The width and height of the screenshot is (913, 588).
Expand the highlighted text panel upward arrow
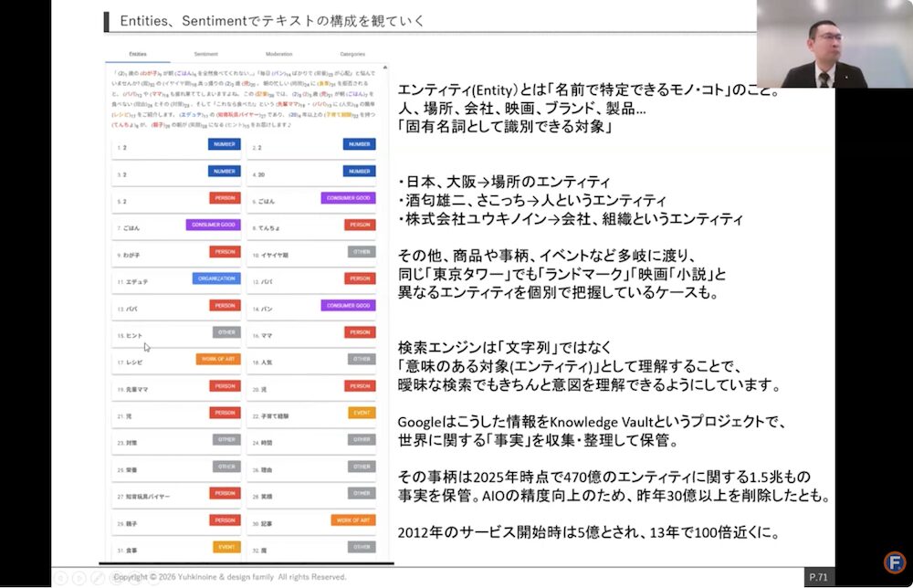click(x=384, y=67)
